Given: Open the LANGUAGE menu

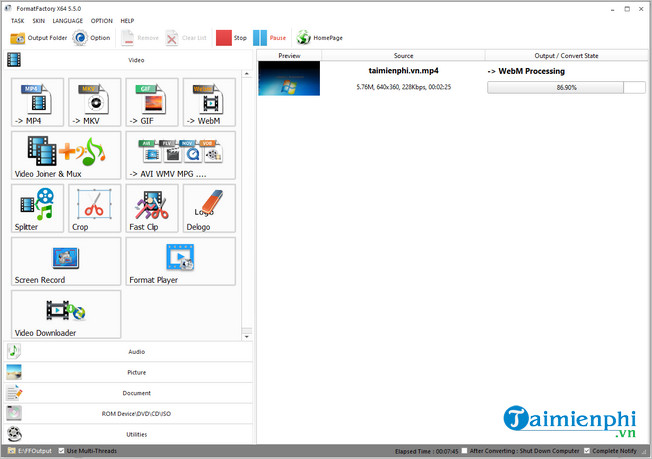Looking at the screenshot, I should click(x=68, y=21).
